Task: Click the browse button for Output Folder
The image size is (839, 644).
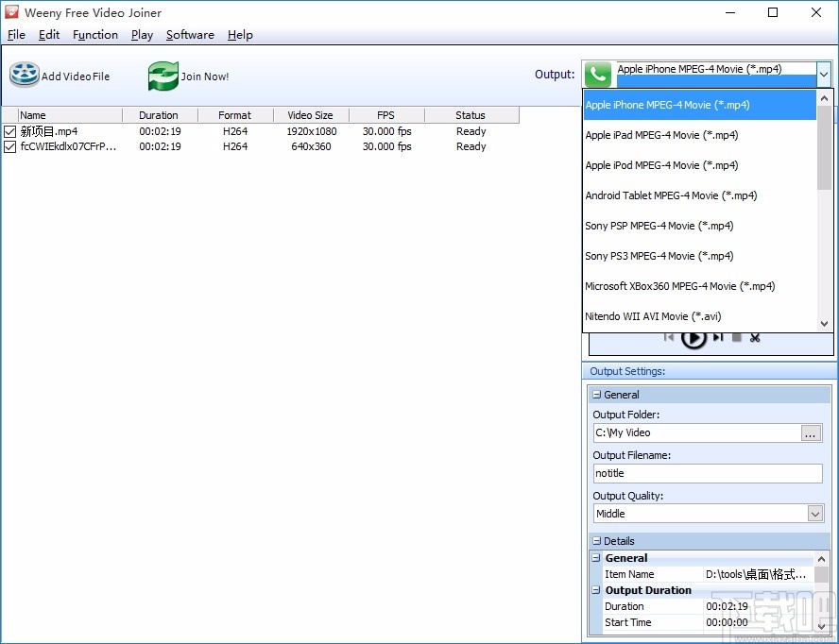Action: [x=811, y=432]
